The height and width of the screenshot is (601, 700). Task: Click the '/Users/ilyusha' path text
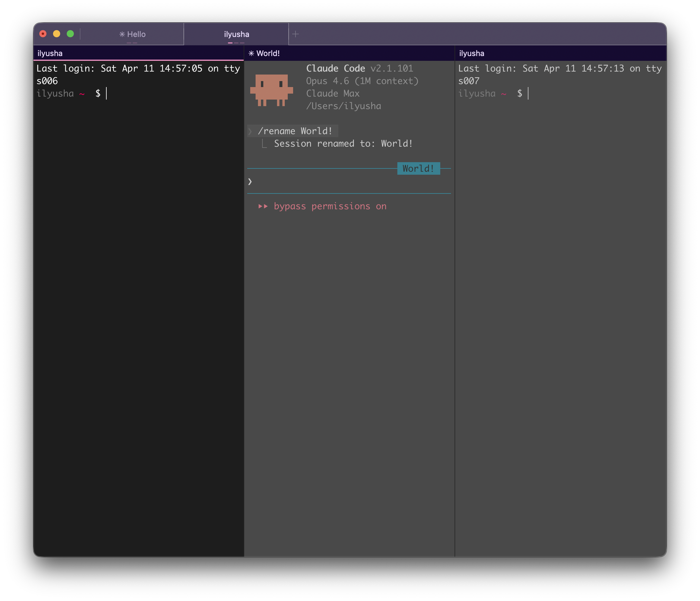pyautogui.click(x=343, y=106)
